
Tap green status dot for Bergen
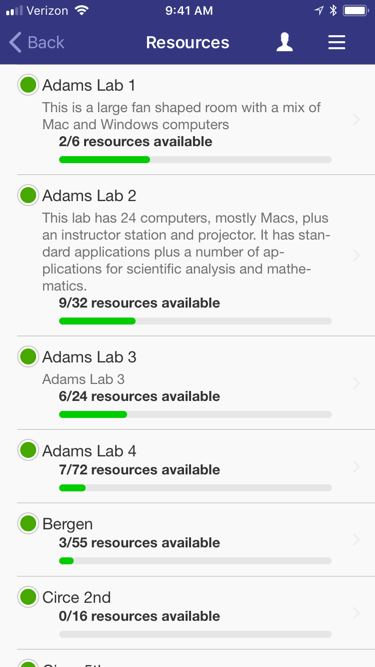pyautogui.click(x=28, y=523)
